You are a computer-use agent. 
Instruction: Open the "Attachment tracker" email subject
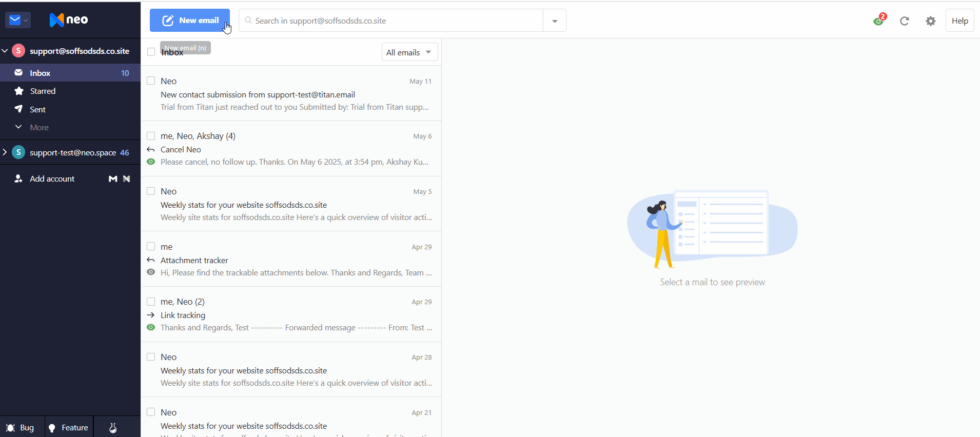point(194,260)
